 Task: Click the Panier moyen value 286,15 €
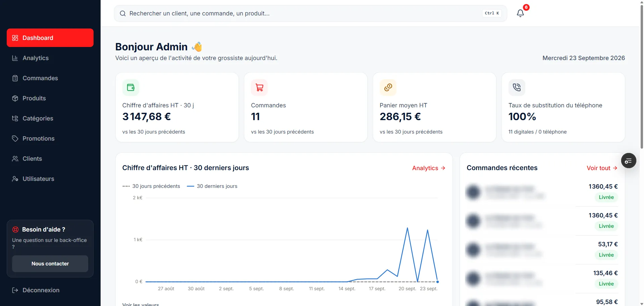click(x=400, y=117)
